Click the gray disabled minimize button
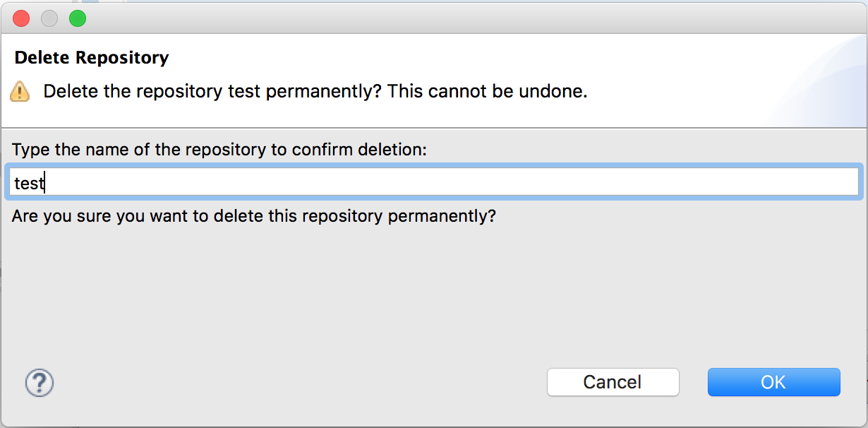 coord(49,19)
